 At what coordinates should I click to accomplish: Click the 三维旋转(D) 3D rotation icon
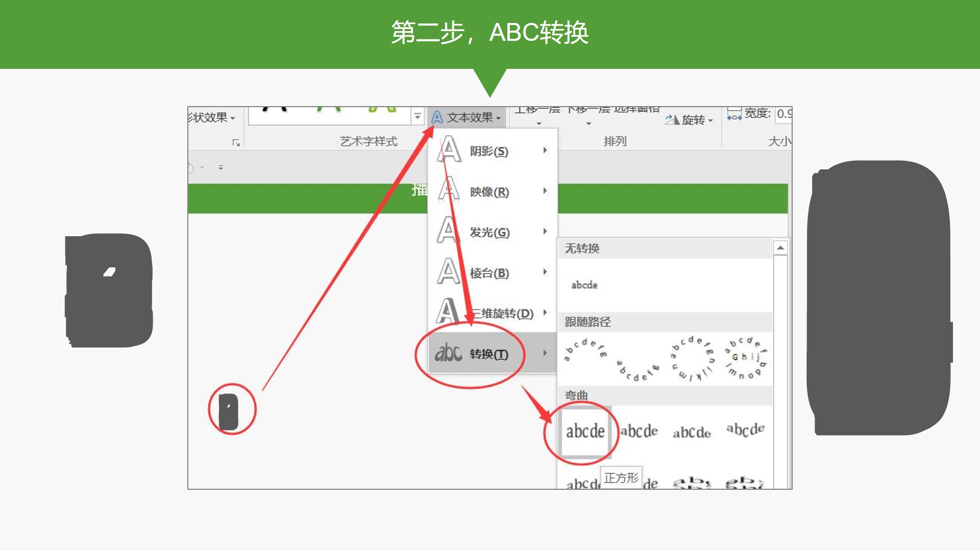[x=447, y=311]
